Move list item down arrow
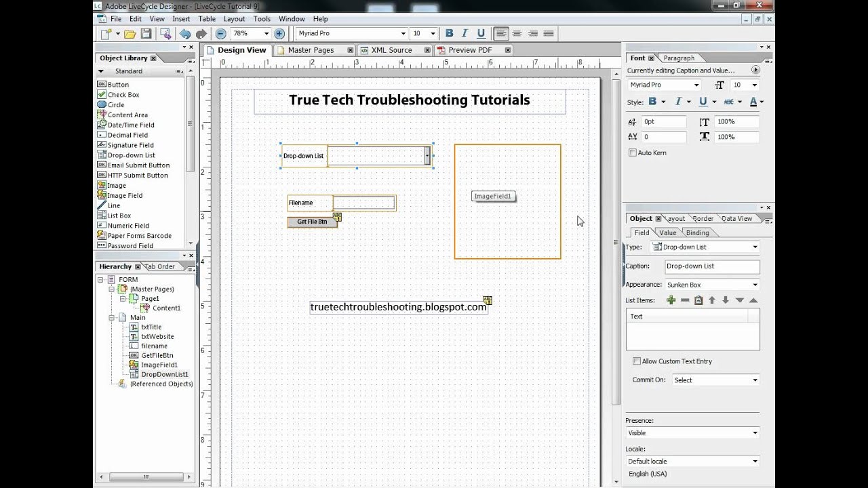 pos(726,300)
